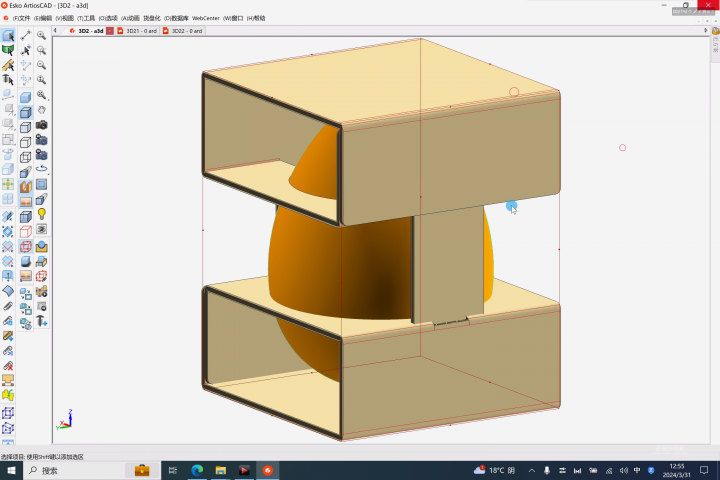Open the 工具 (Tools) menu
Viewport: 720px width, 480px height.
[85, 18]
